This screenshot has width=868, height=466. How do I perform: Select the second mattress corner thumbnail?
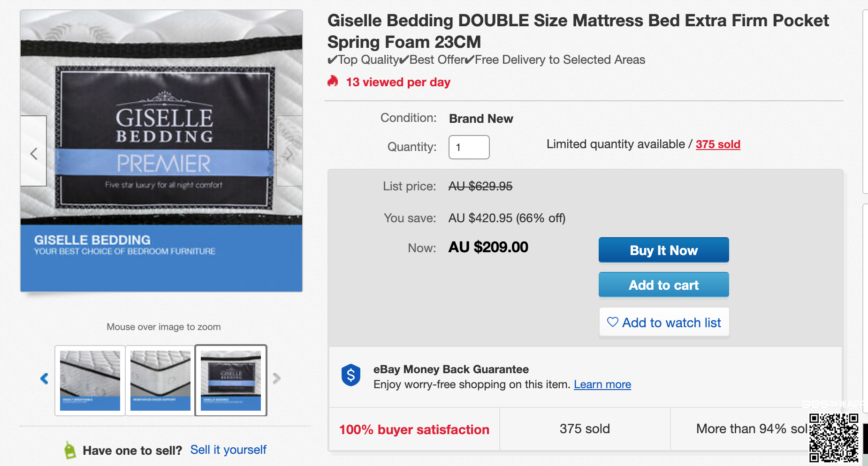click(x=160, y=380)
